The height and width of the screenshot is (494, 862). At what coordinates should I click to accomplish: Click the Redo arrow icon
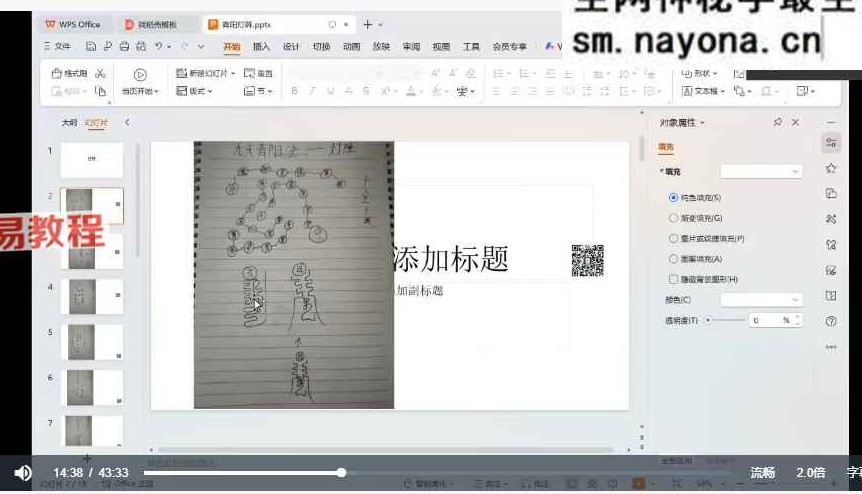185,46
